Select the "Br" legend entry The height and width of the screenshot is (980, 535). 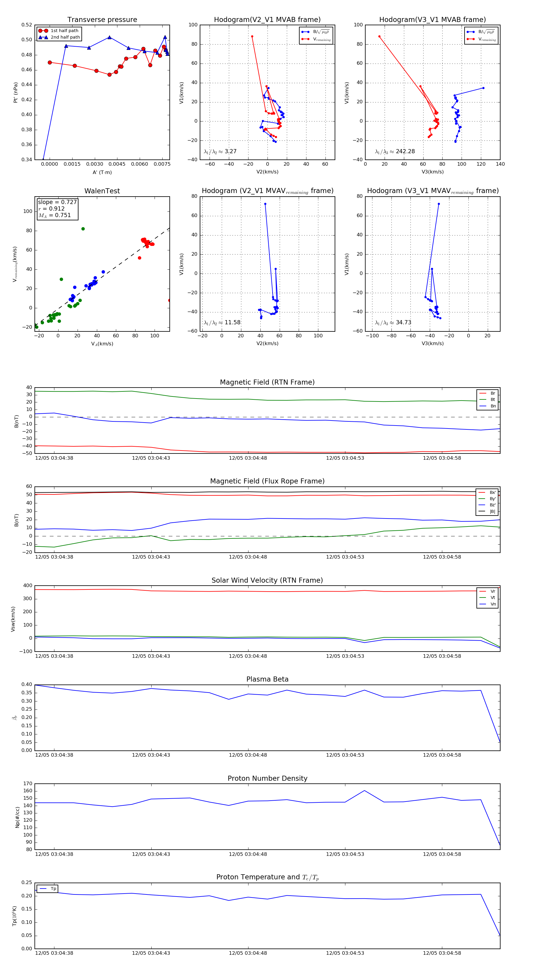487,393
